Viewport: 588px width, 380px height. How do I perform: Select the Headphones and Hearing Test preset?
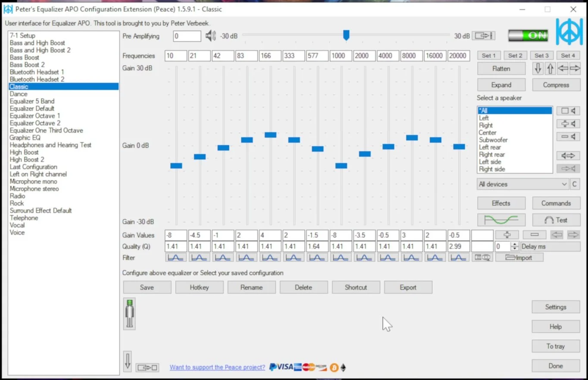pyautogui.click(x=50, y=145)
